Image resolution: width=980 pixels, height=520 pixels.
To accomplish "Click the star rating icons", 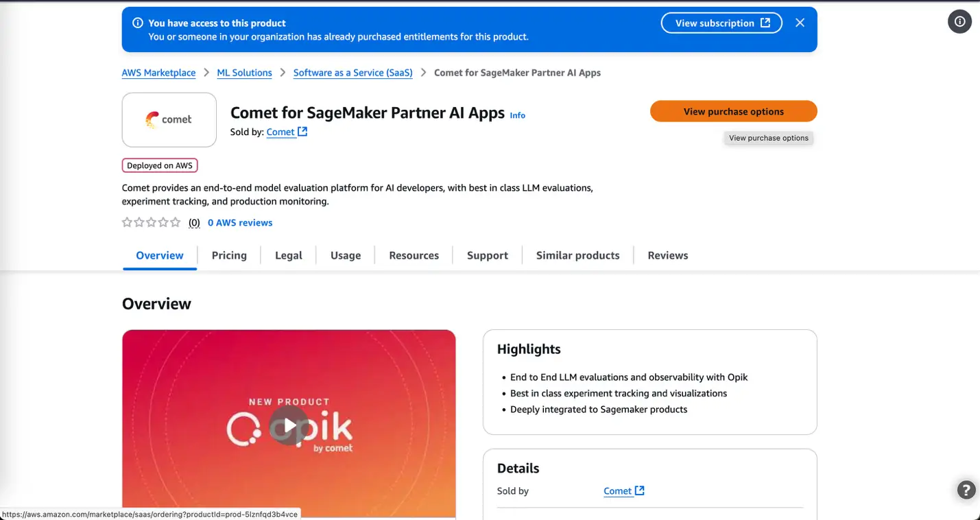I will (x=151, y=222).
